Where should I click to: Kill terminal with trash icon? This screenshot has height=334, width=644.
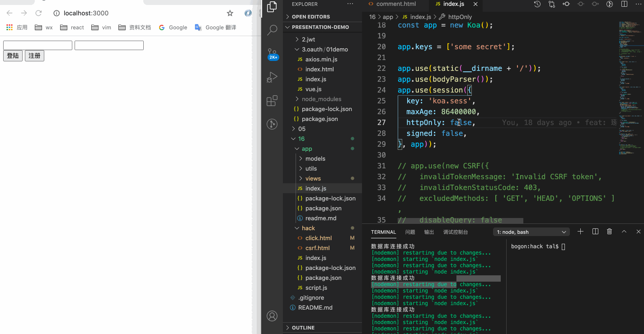click(x=609, y=232)
